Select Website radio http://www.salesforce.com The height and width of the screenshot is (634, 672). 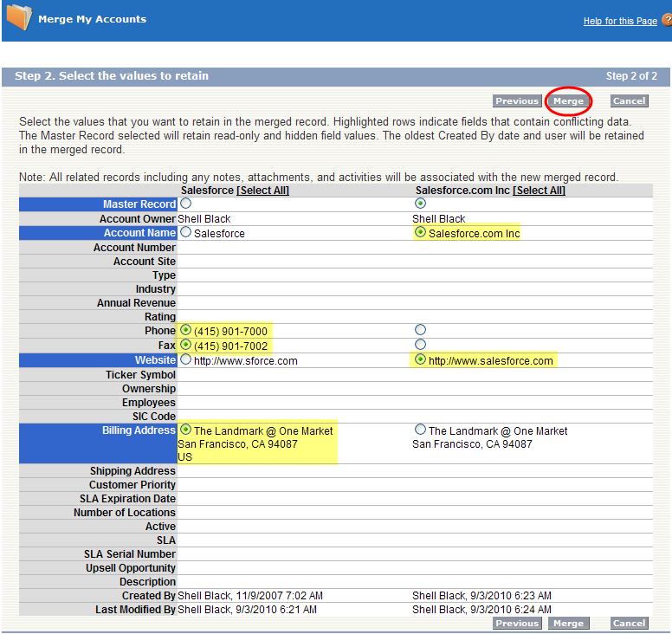coord(420,359)
